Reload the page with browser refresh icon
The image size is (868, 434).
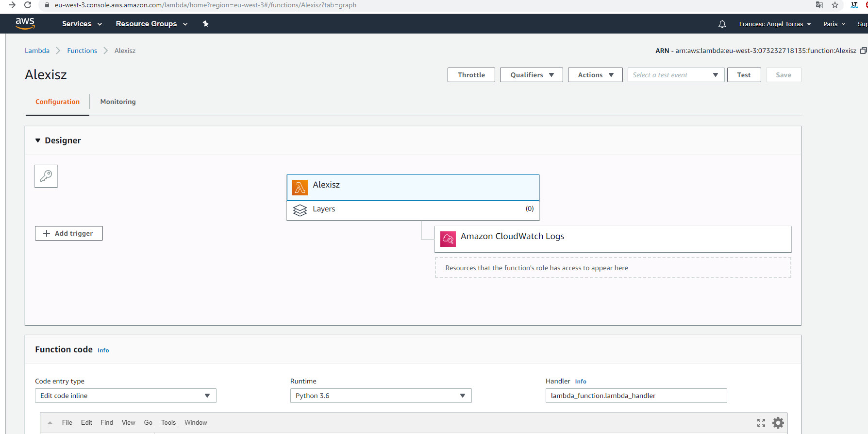28,5
